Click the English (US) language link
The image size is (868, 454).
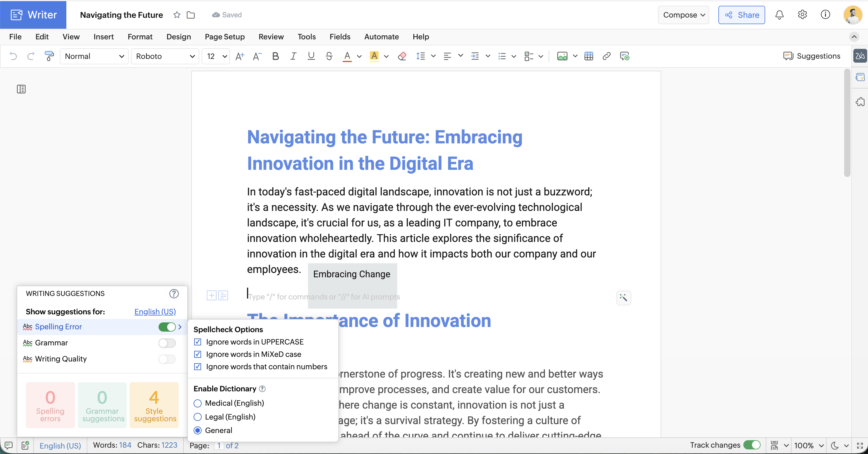coord(155,311)
